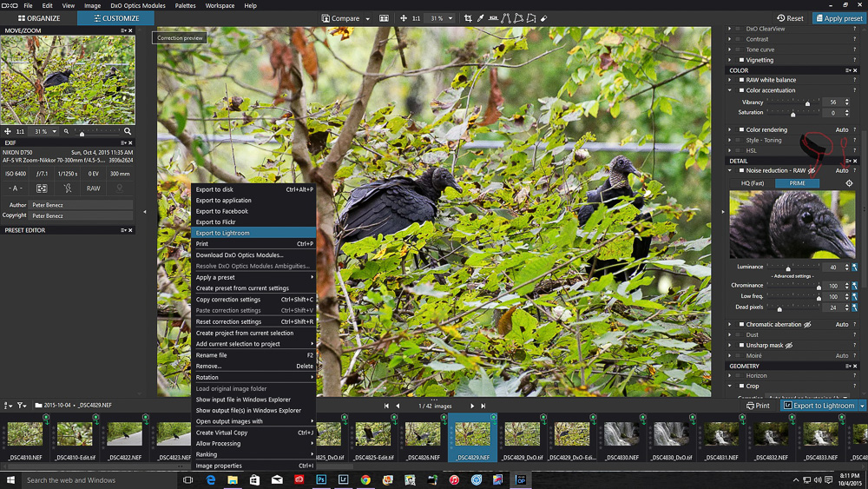868x489 pixels.
Task: Click the noise preview target icon
Action: point(849,183)
